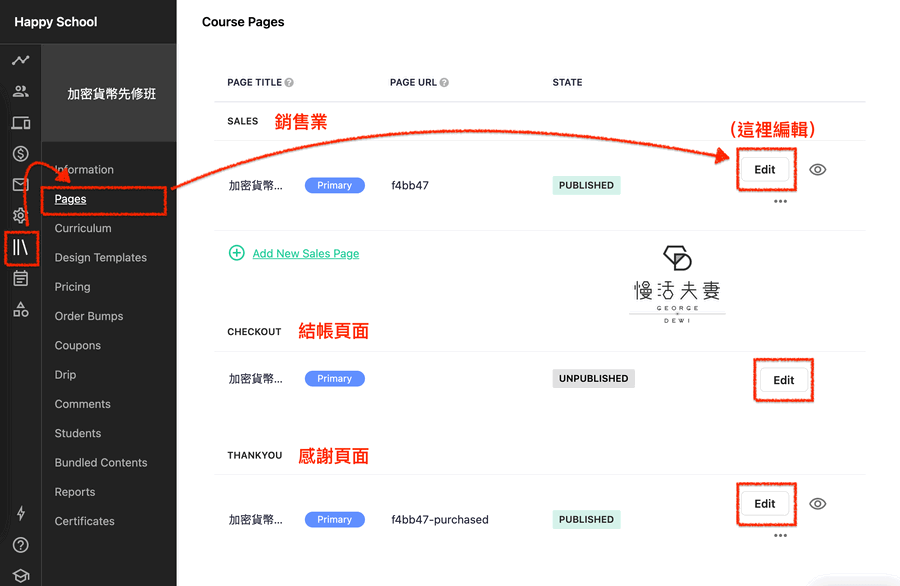Click the lightning bolt icon

coord(20,514)
